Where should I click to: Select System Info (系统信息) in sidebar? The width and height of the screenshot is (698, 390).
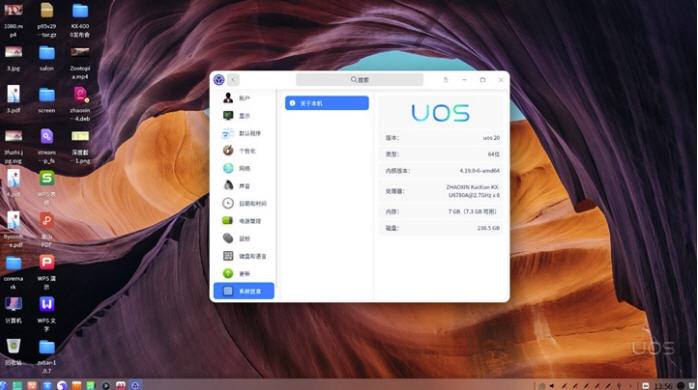244,291
